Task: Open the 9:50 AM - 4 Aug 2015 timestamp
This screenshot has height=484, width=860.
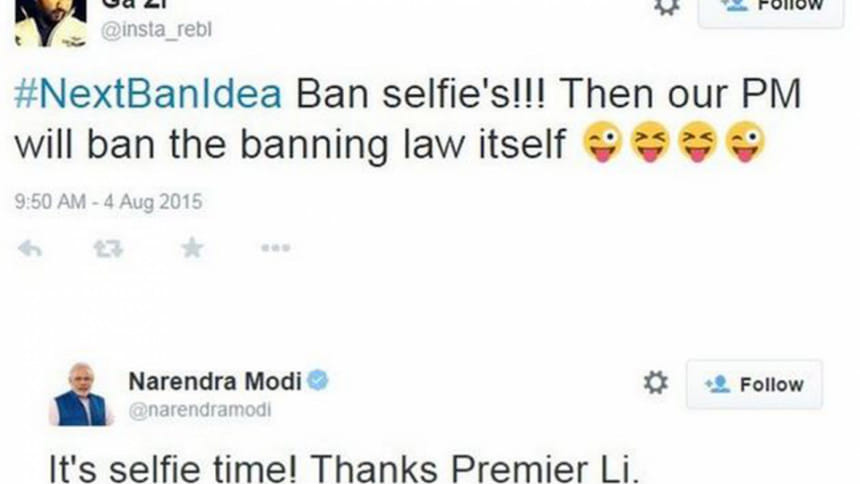Action: (109, 202)
